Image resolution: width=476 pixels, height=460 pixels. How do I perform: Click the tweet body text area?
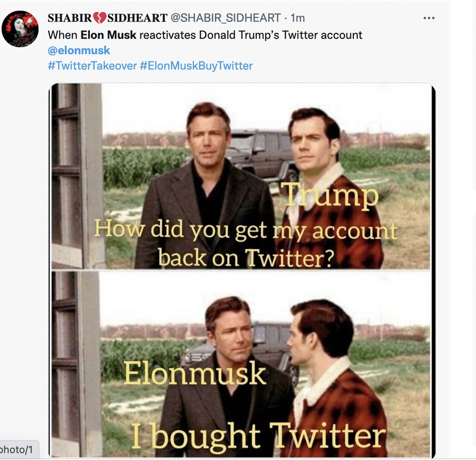tap(178, 34)
